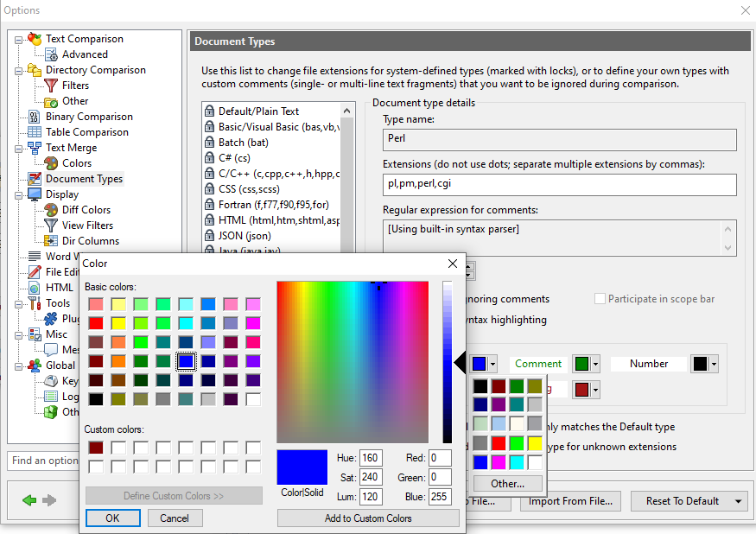Click the HTML globe icon
Image resolution: width=756 pixels, height=534 pixels.
coord(35,288)
